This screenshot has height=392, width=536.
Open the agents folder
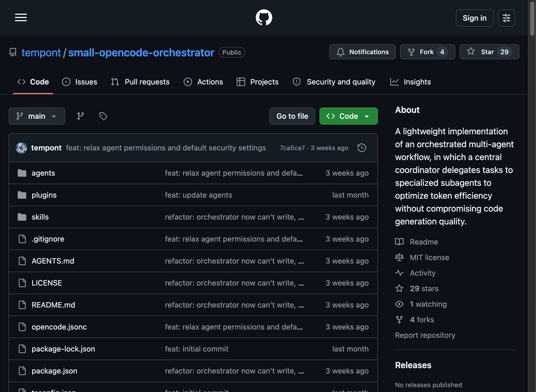pyautogui.click(x=43, y=173)
